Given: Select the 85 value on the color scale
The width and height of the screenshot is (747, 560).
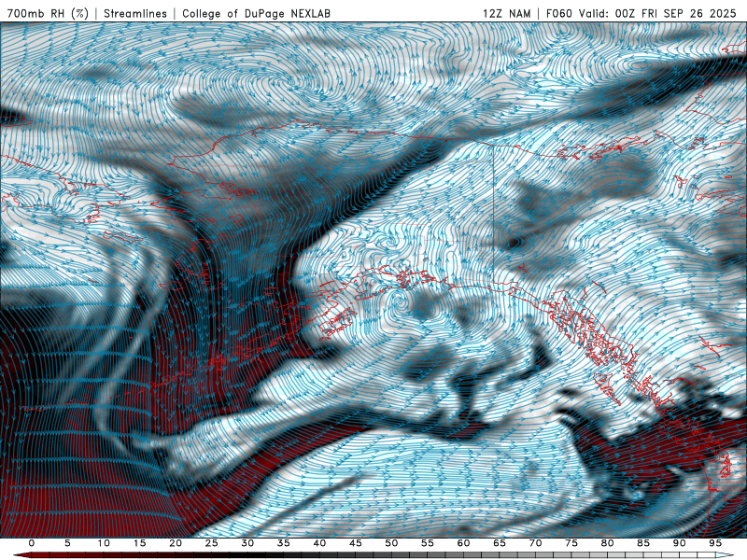Looking at the screenshot, I should click(643, 543).
